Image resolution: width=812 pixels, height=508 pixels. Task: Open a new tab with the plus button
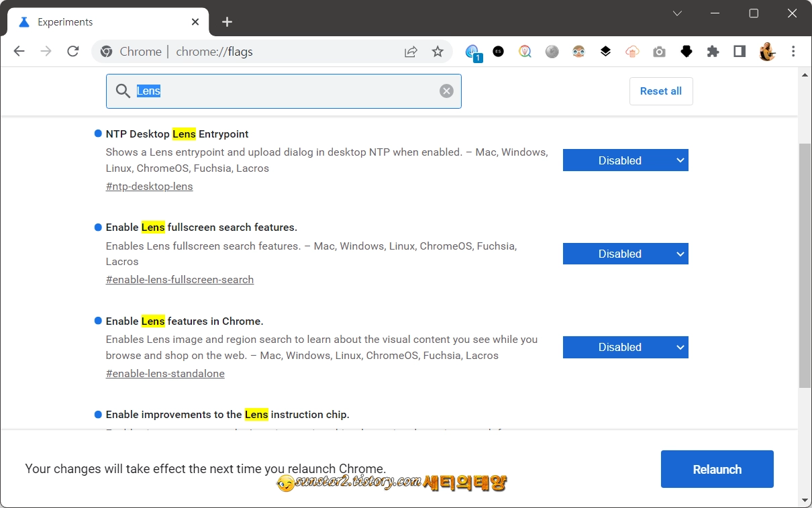pos(227,21)
